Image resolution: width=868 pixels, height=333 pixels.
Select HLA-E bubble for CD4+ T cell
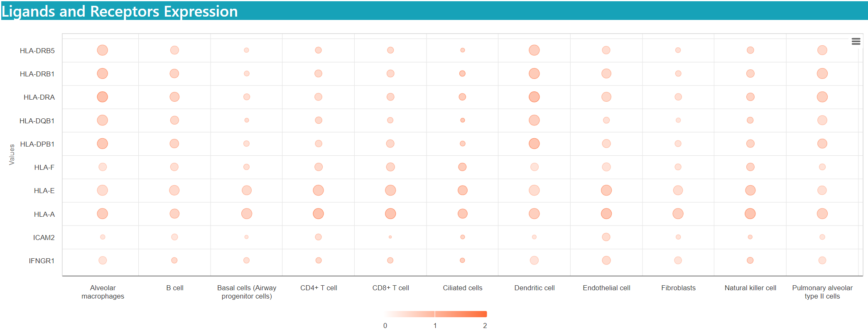tap(319, 190)
